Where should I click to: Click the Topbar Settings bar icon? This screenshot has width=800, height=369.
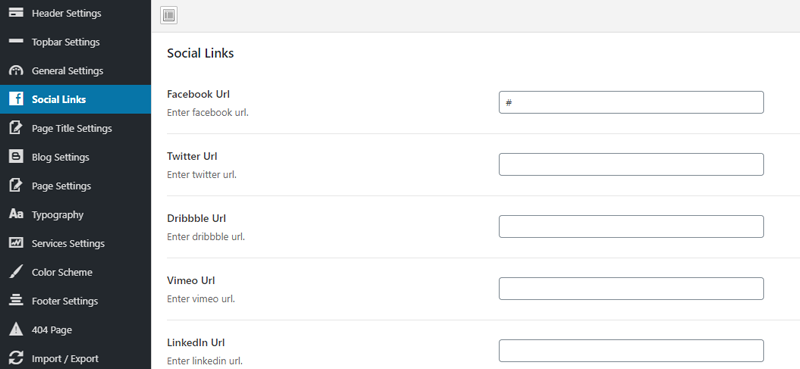16,41
